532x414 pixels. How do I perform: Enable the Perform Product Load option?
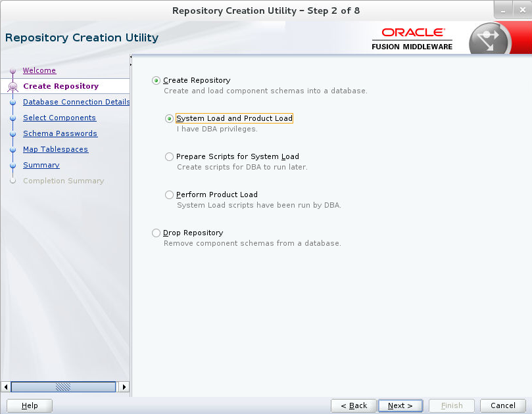(x=169, y=195)
